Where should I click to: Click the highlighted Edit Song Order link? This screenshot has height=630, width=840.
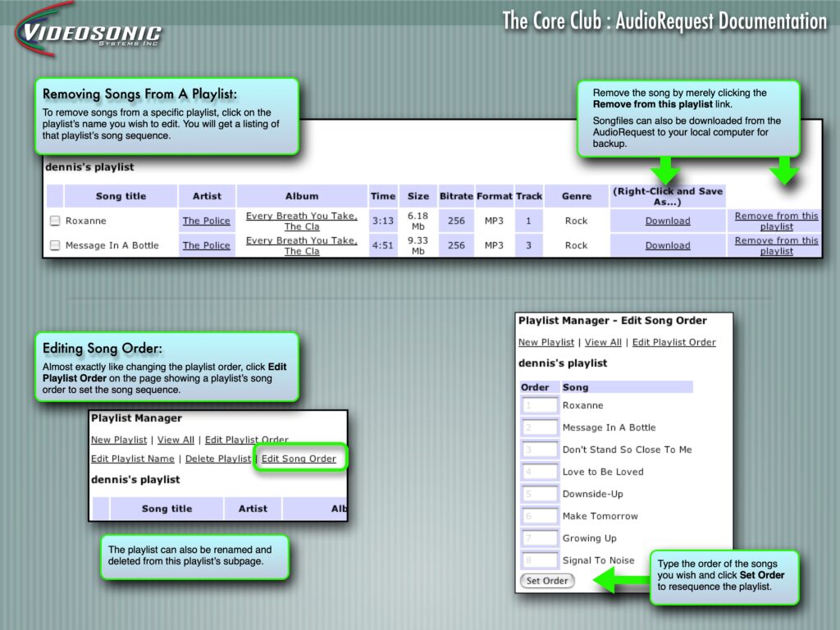coord(299,459)
